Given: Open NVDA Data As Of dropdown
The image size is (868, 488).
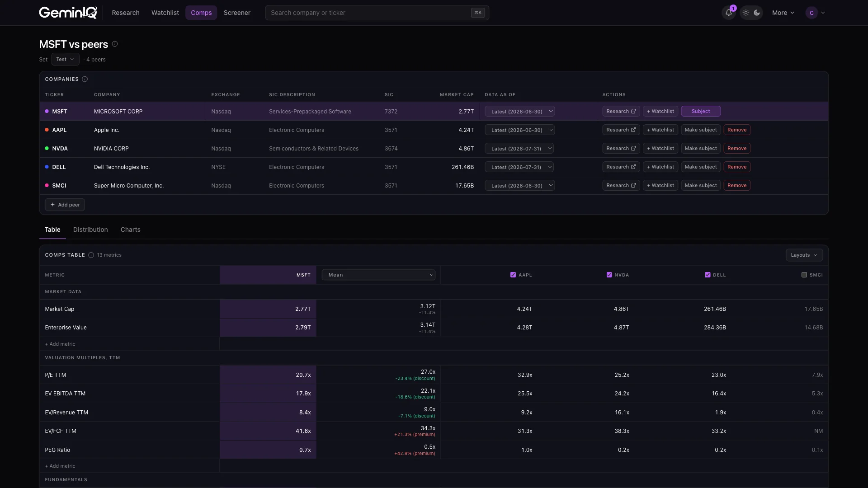Looking at the screenshot, I should 520,148.
